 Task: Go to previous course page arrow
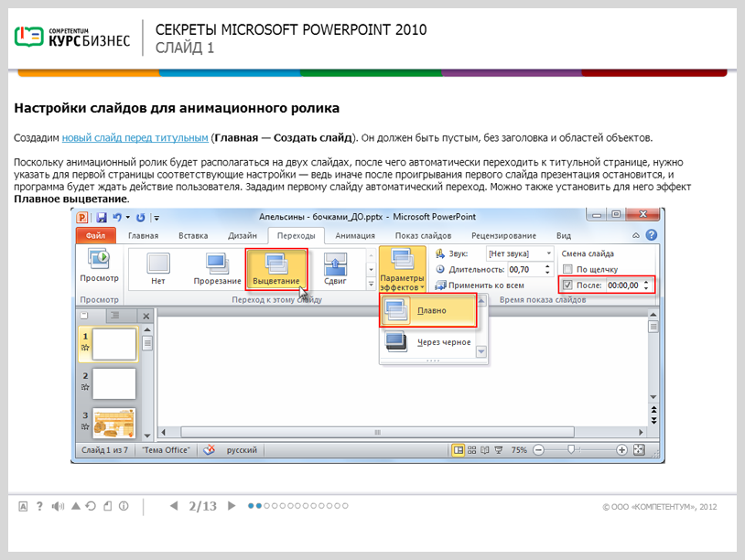(174, 506)
